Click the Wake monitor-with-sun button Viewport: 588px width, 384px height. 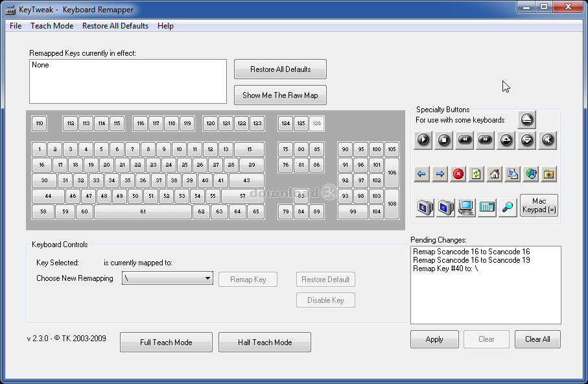[446, 207]
